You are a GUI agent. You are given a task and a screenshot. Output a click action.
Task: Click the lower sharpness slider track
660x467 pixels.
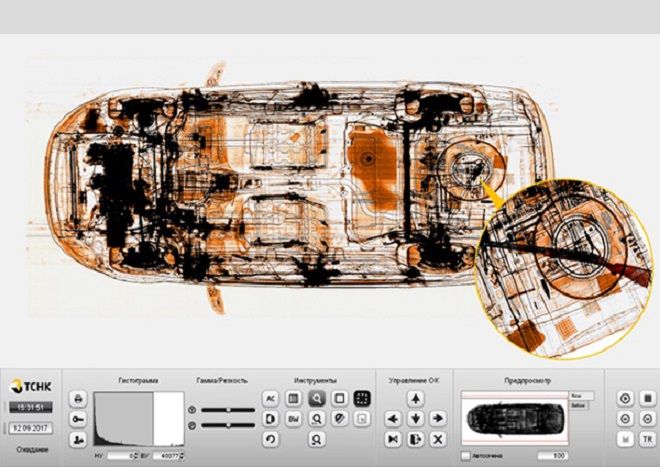pyautogui.click(x=227, y=427)
